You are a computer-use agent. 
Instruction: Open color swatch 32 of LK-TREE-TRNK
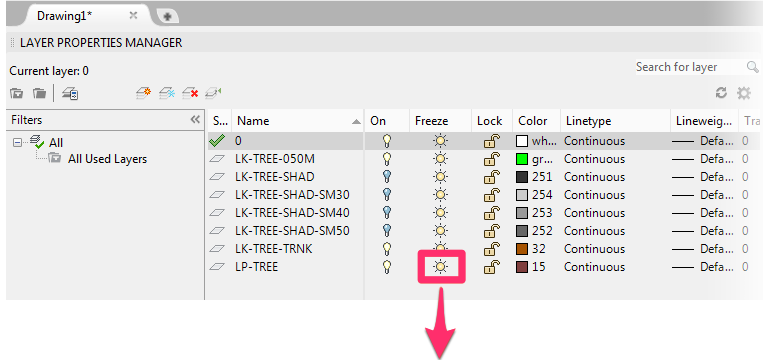pos(522,249)
